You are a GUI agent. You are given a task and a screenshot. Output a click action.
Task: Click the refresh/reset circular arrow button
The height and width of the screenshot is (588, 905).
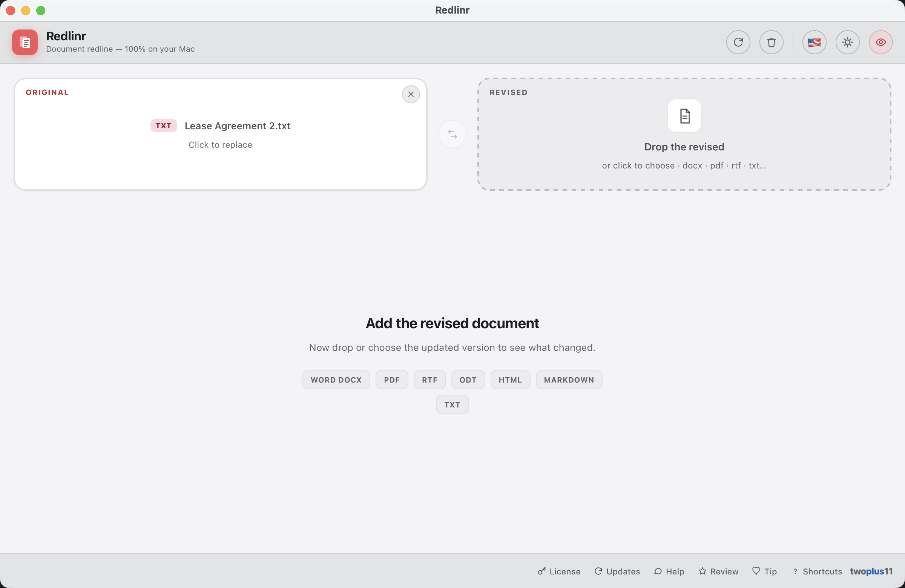point(738,42)
